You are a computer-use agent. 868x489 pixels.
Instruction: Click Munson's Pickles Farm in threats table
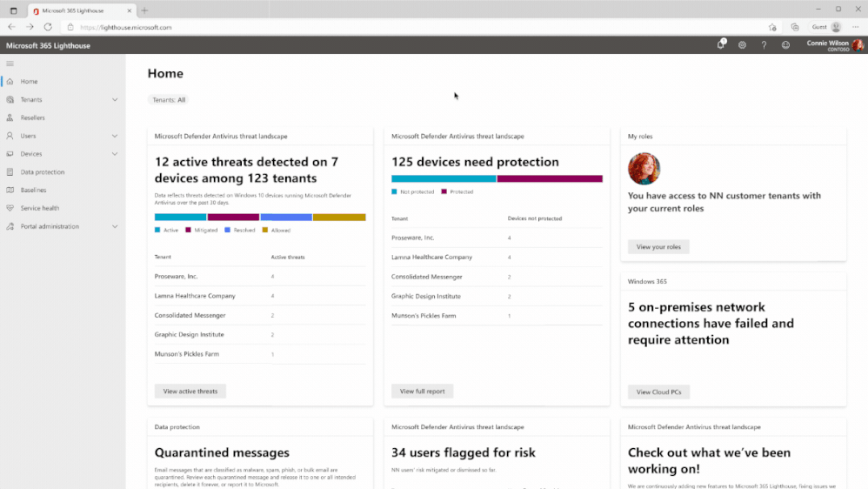click(186, 354)
